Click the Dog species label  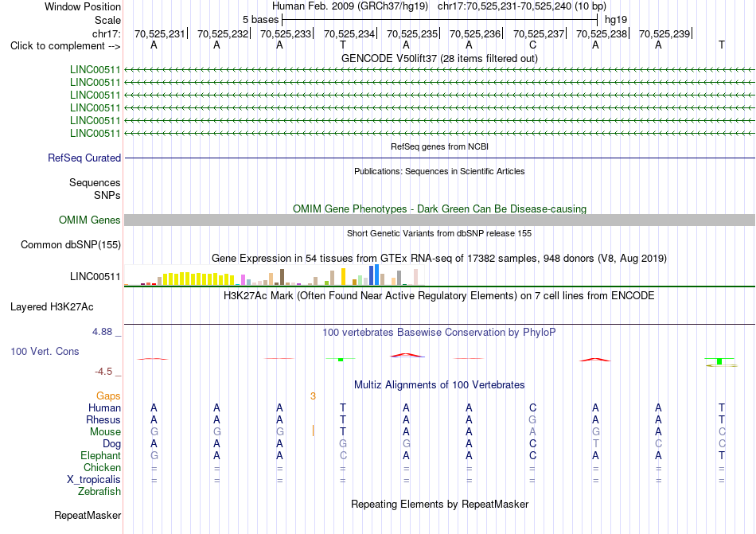112,444
